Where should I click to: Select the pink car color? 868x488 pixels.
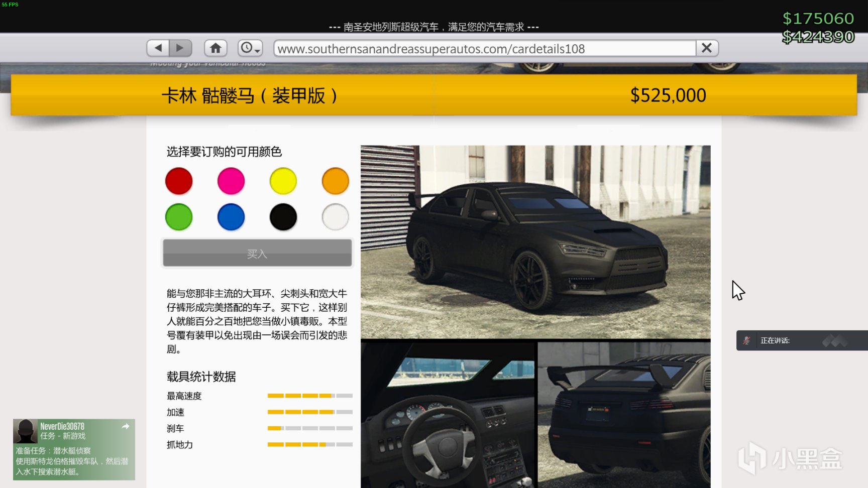tap(231, 181)
